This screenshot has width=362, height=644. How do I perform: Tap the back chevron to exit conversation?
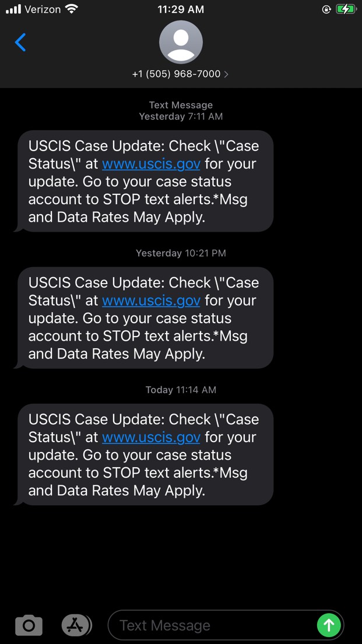21,42
